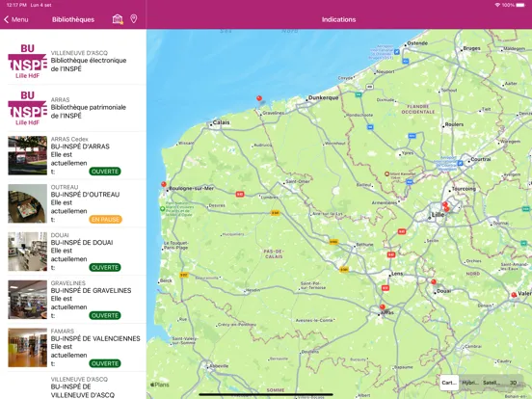
Task: Select the red map pin near Douai
Action: pos(434,282)
